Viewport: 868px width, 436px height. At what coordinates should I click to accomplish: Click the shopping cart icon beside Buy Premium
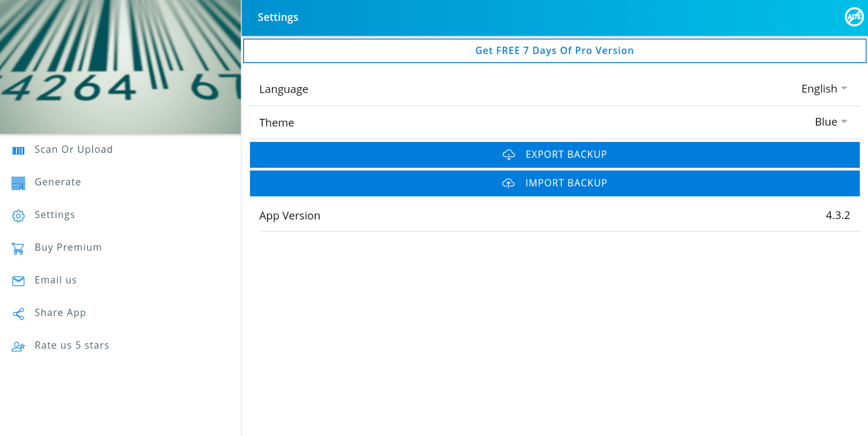coord(18,249)
